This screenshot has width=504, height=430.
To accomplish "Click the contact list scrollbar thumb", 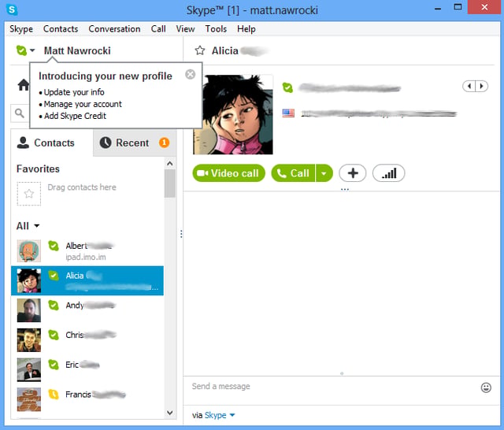I will coord(170,183).
